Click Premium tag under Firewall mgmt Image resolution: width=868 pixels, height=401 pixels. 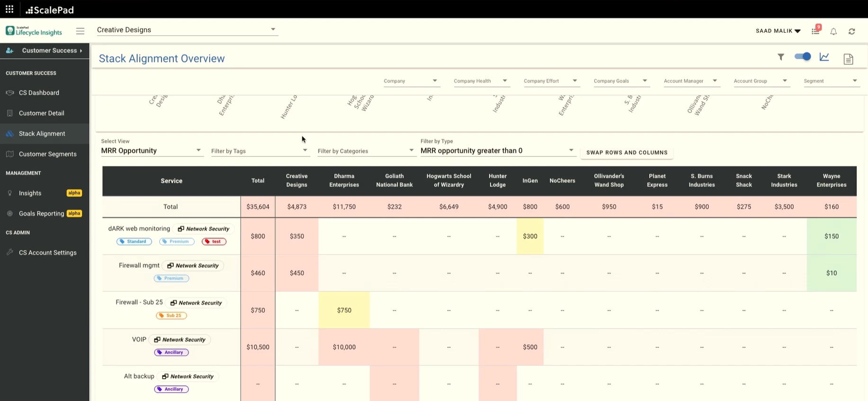pos(171,278)
